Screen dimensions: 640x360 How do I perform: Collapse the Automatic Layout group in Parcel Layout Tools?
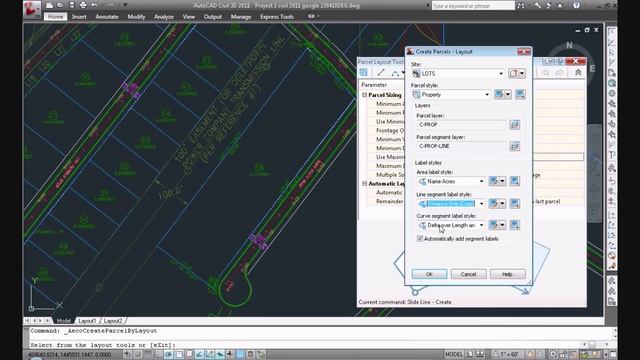pyautogui.click(x=364, y=184)
